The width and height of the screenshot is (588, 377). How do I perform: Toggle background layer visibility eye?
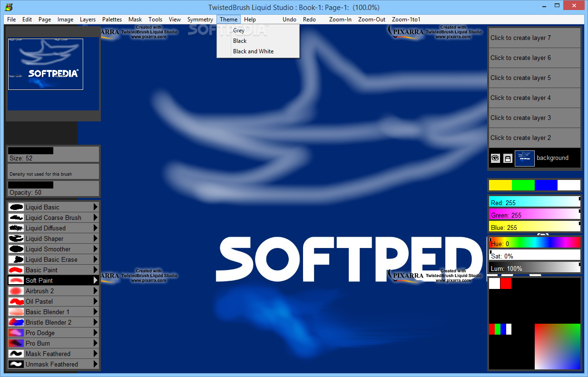click(495, 159)
